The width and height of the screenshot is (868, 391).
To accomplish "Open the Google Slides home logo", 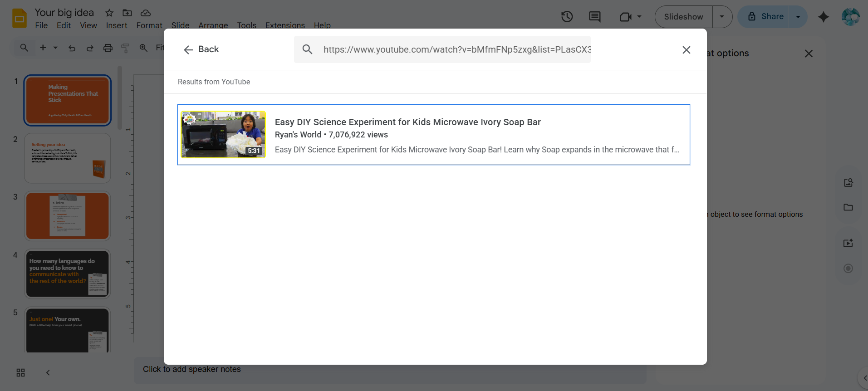I will coord(20,18).
